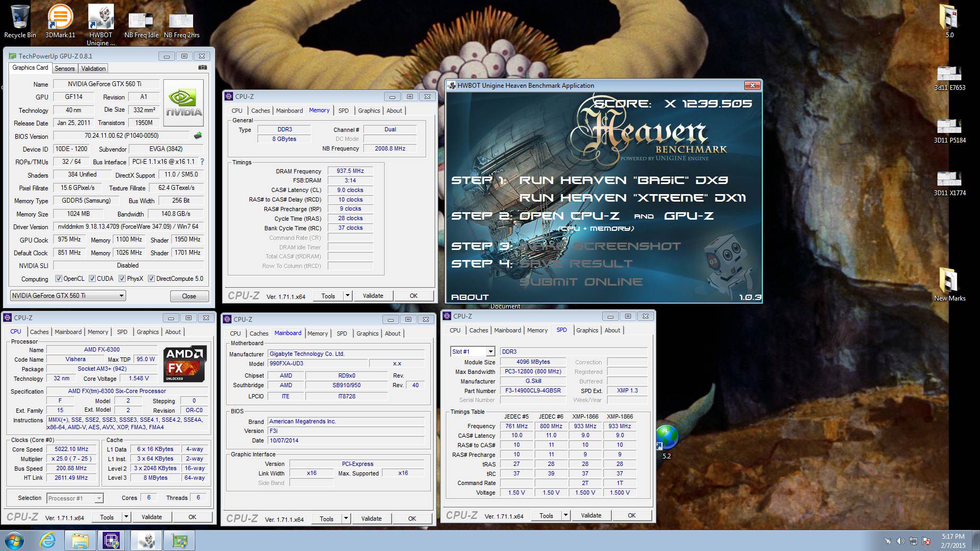980x551 pixels.
Task: Click the DRAM Frequency 937.5 MHz value
Action: 350,171
